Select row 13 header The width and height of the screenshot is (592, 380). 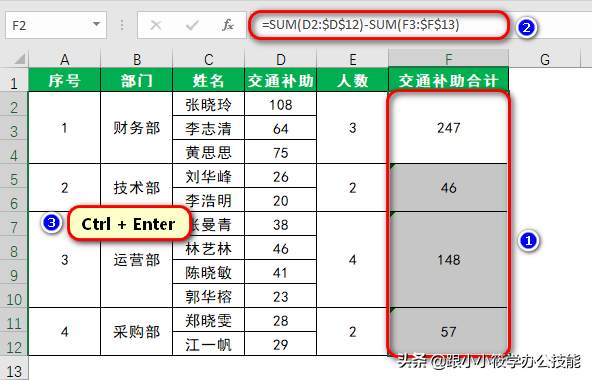(14, 368)
